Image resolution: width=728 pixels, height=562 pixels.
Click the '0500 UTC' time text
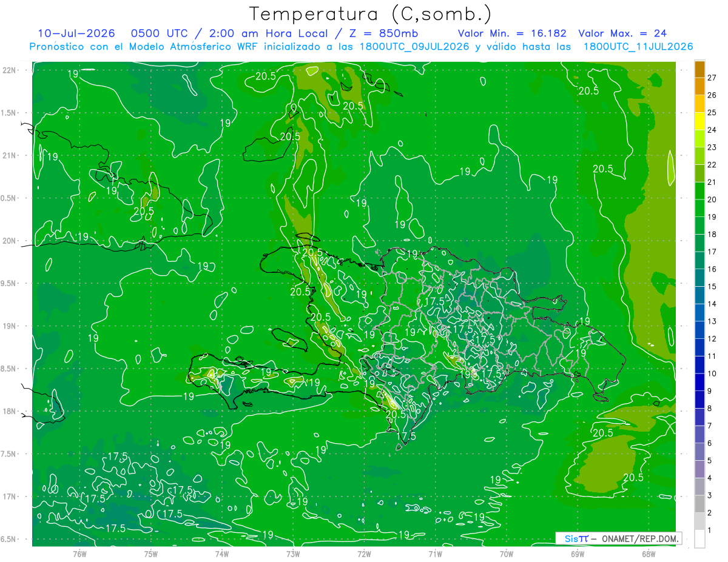tap(159, 33)
